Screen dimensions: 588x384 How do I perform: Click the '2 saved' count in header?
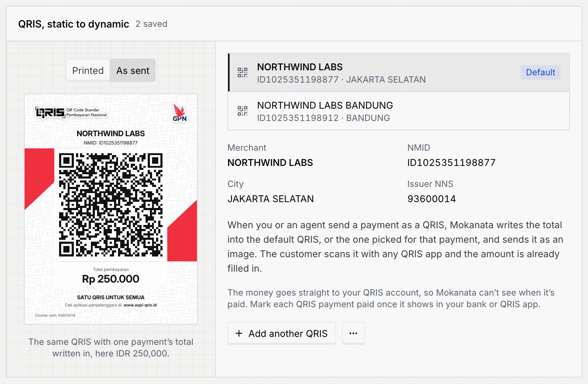151,24
